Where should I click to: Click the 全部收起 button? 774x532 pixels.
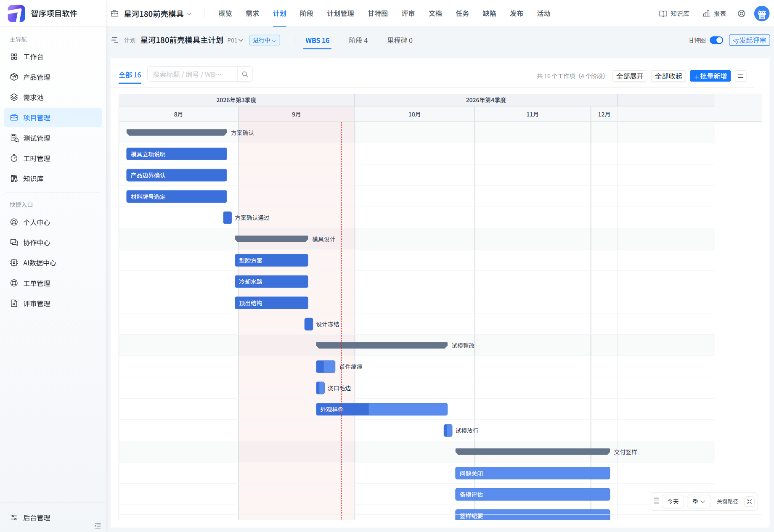(668, 76)
